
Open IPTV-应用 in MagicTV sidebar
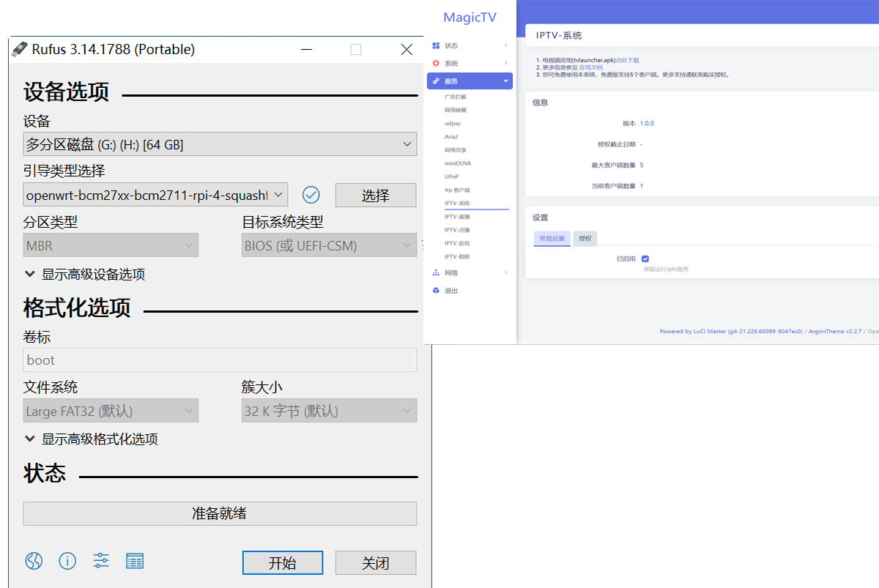pyautogui.click(x=457, y=243)
